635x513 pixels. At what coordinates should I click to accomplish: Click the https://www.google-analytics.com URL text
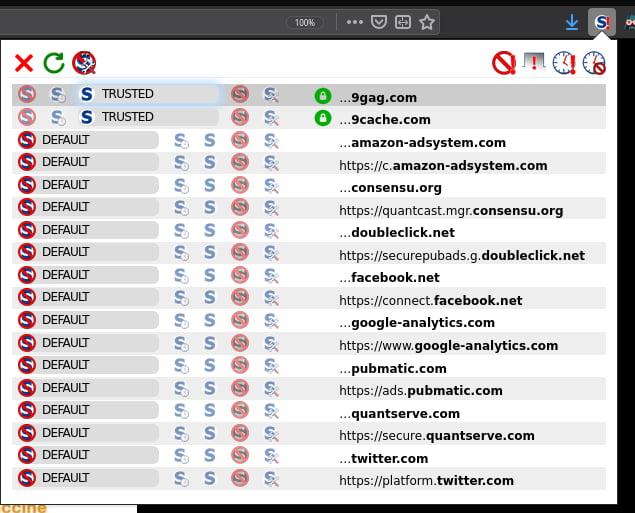(x=449, y=345)
